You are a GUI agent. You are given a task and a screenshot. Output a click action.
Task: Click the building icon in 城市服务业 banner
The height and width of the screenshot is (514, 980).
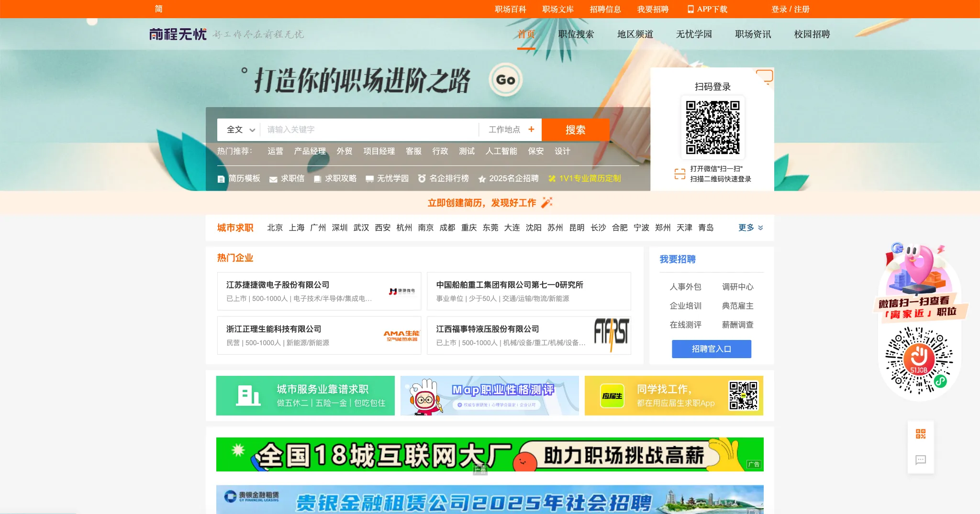click(248, 396)
